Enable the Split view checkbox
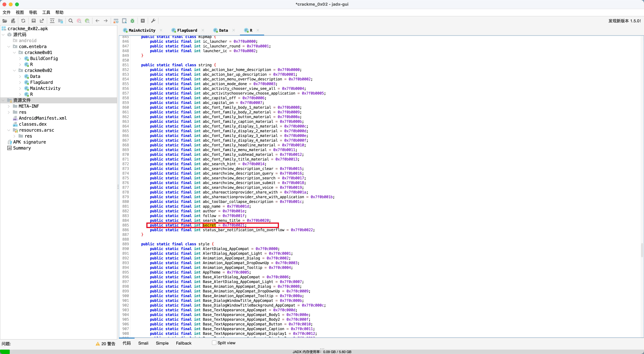 point(214,343)
